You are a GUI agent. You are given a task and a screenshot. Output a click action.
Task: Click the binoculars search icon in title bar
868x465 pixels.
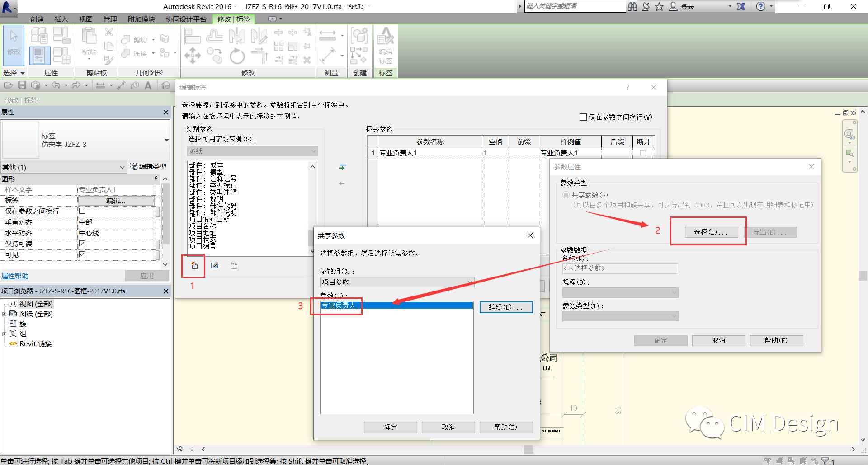tap(632, 6)
